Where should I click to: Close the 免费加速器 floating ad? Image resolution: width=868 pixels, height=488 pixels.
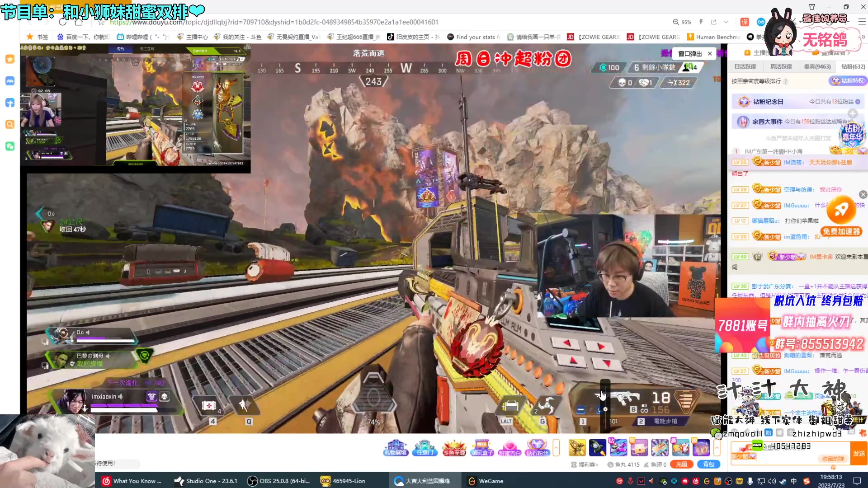pyautogui.click(x=863, y=195)
